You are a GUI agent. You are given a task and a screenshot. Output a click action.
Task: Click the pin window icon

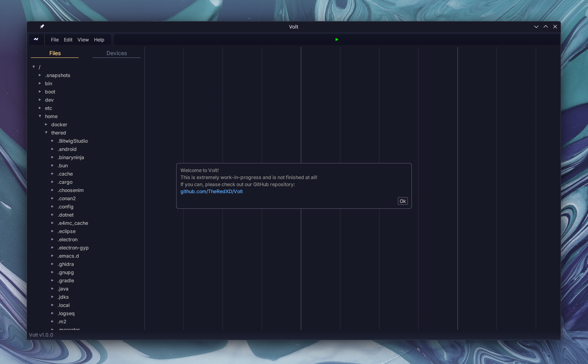(x=42, y=27)
